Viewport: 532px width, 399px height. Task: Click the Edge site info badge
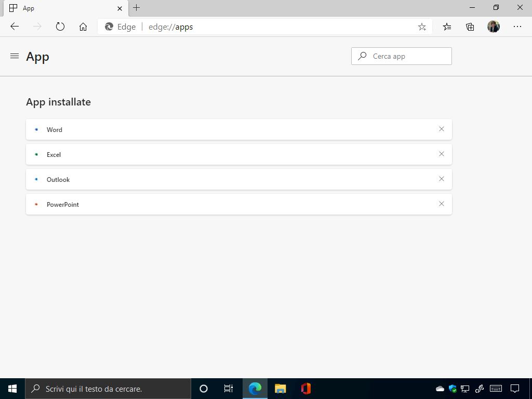120,27
